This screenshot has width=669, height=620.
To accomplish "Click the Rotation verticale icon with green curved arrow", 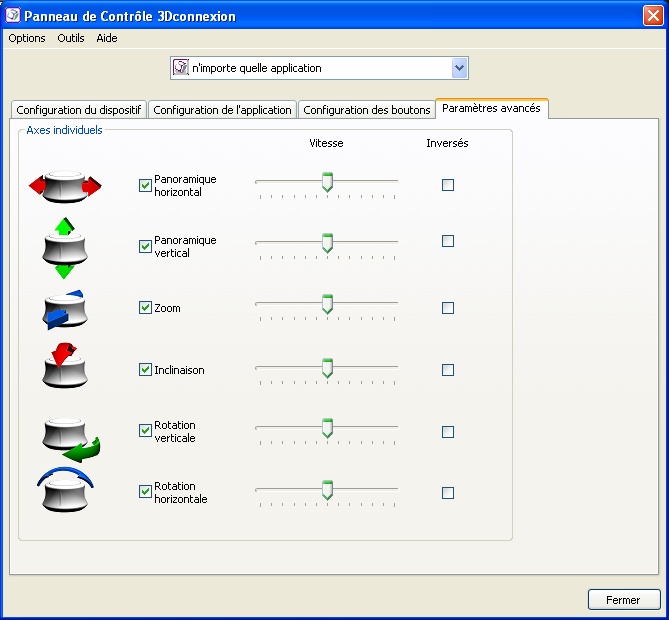I will tap(71, 440).
